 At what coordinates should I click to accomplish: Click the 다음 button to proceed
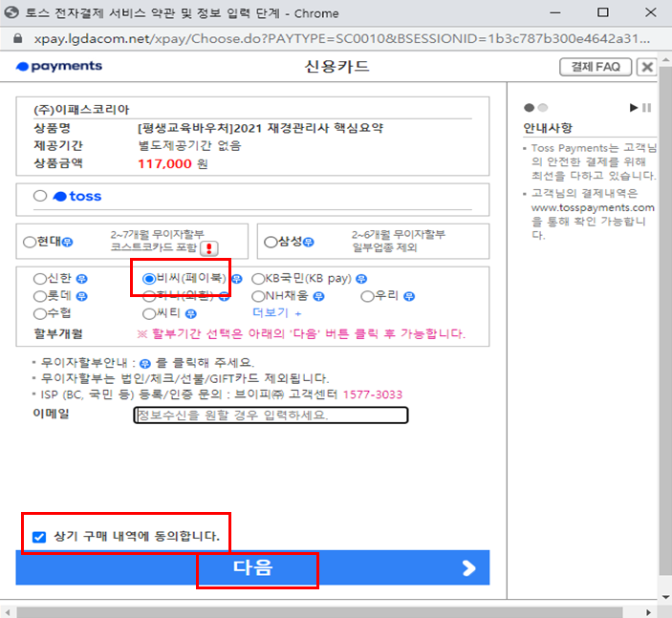point(252,568)
